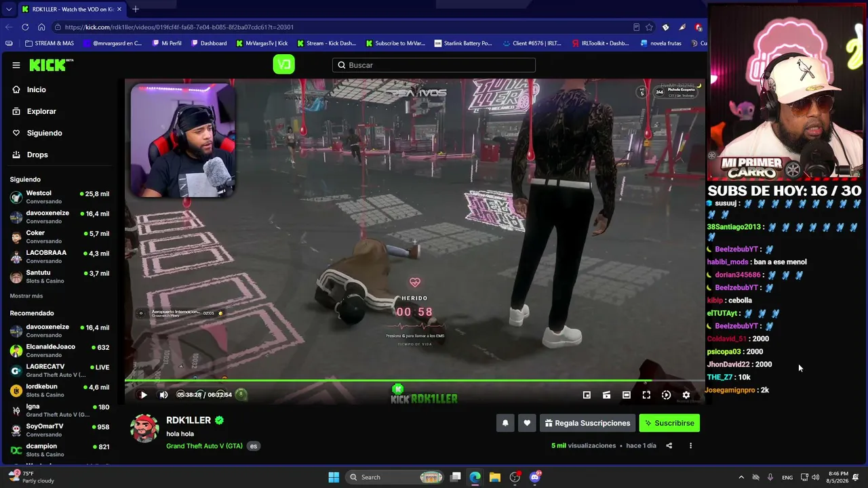Image resolution: width=868 pixels, height=488 pixels.
Task: Open the weather widget showing 75°F
Action: click(x=31, y=477)
